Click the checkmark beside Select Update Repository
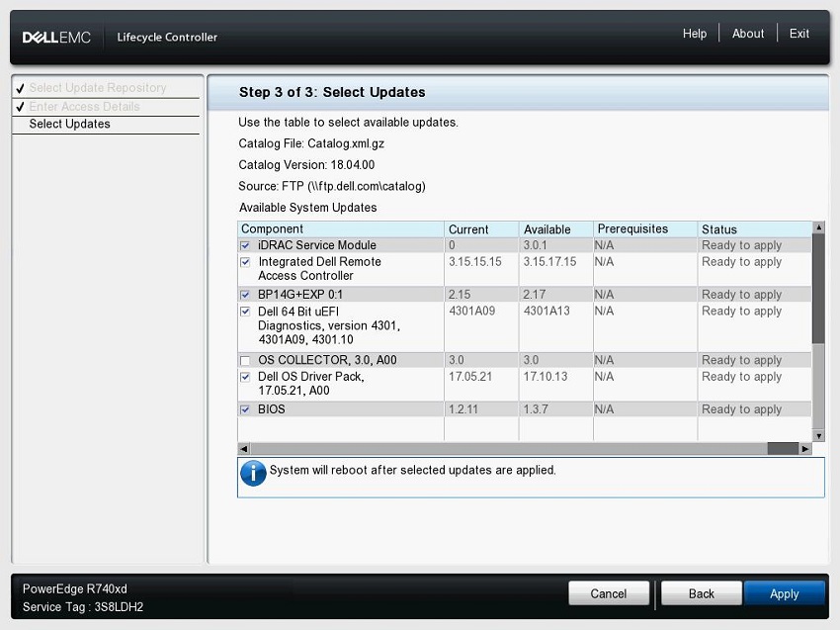 point(20,88)
